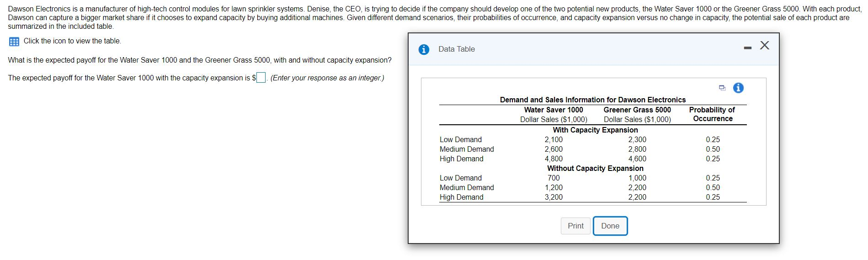This screenshot has width=868, height=260.
Task: Click 'High Demand' under Without Capacity Expansion
Action: click(461, 197)
